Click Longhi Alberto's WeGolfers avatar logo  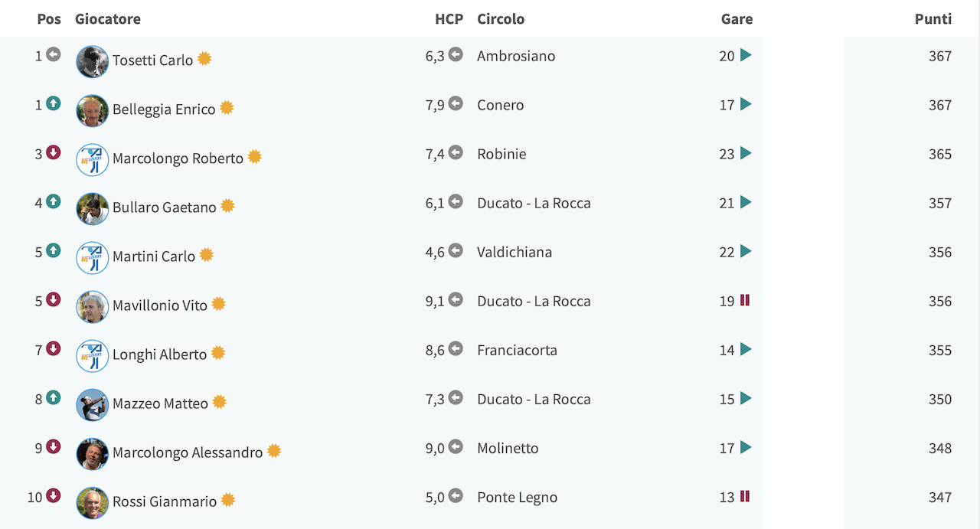[x=93, y=356]
